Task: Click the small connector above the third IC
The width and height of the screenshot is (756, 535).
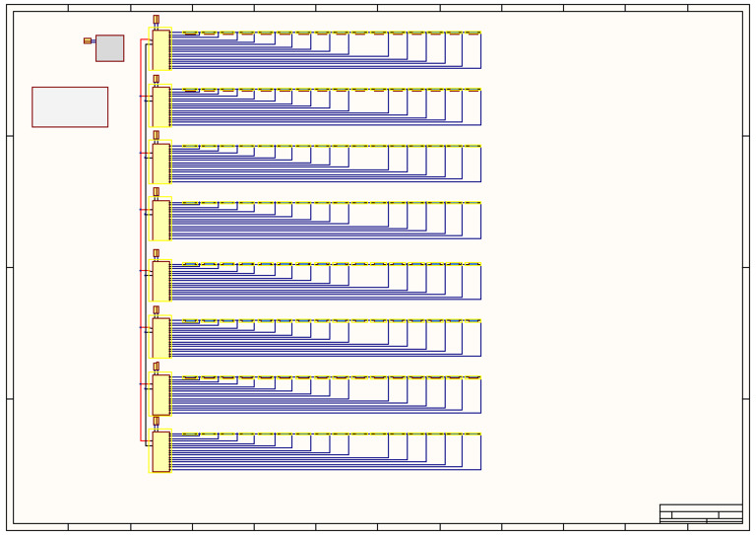Action: (x=157, y=135)
